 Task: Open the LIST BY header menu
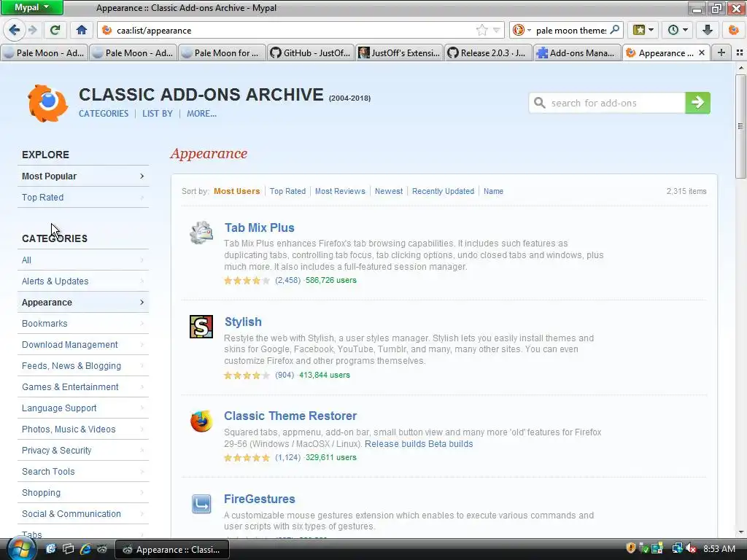(x=158, y=113)
